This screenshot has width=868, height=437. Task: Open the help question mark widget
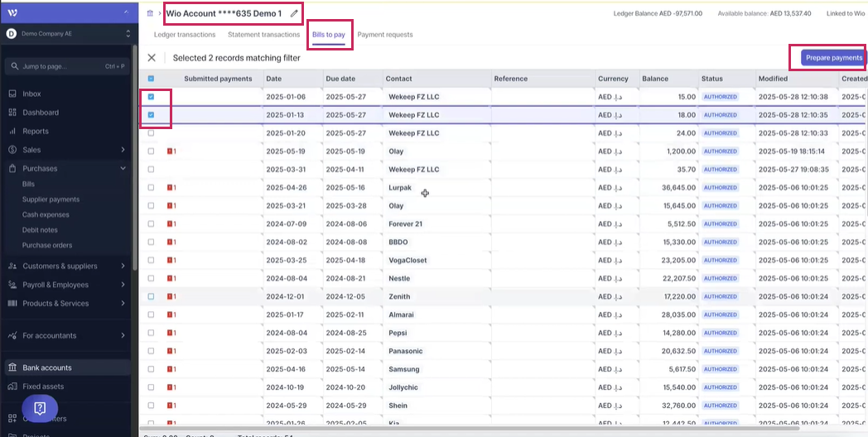pos(40,407)
